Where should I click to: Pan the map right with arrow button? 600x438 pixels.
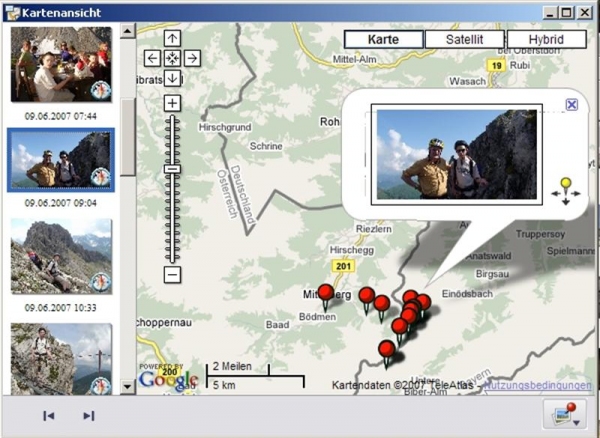192,58
